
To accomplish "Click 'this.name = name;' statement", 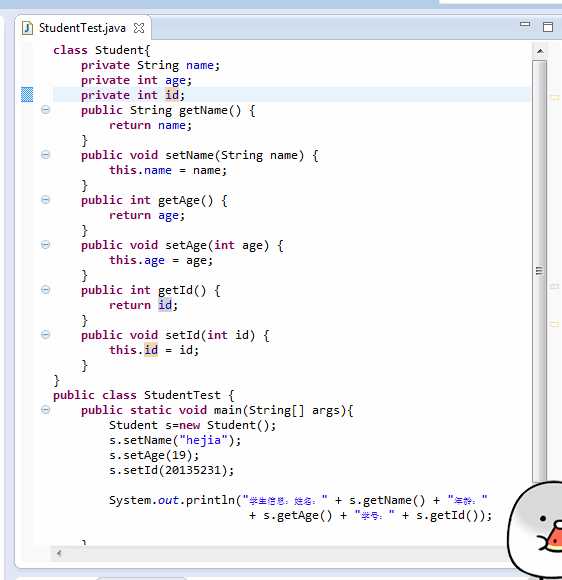I will [168, 170].
